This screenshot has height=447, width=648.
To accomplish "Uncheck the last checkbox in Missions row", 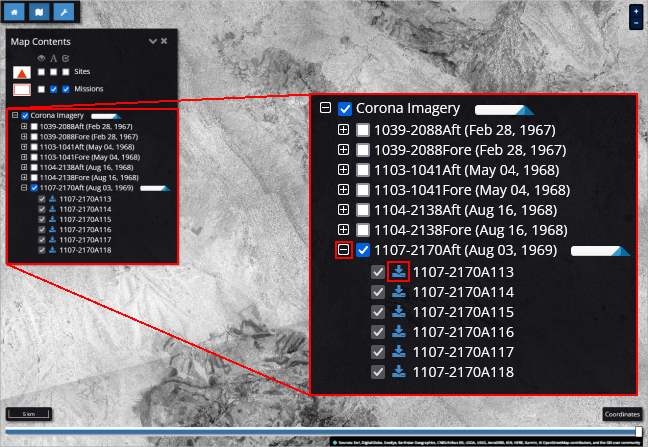I will pos(66,90).
